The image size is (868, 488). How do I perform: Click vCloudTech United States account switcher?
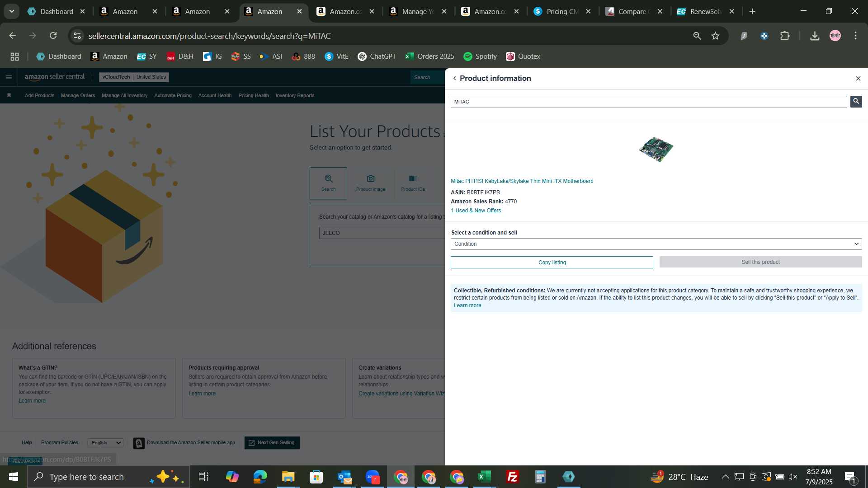[x=134, y=77]
